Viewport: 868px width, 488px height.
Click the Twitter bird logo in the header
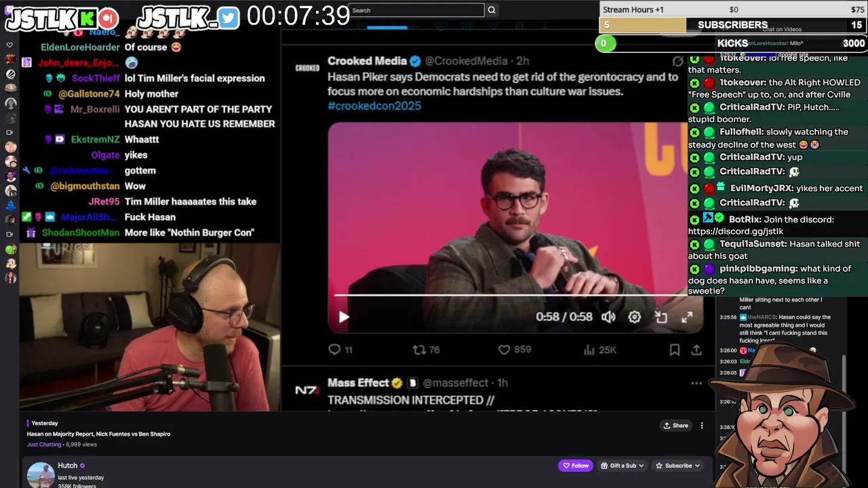[229, 18]
